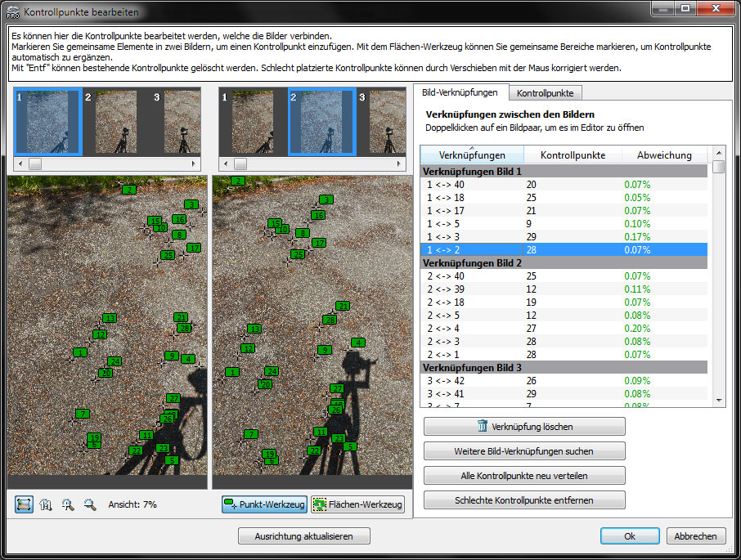Click left strip's scroll-left arrow
741x560 pixels.
[x=20, y=164]
